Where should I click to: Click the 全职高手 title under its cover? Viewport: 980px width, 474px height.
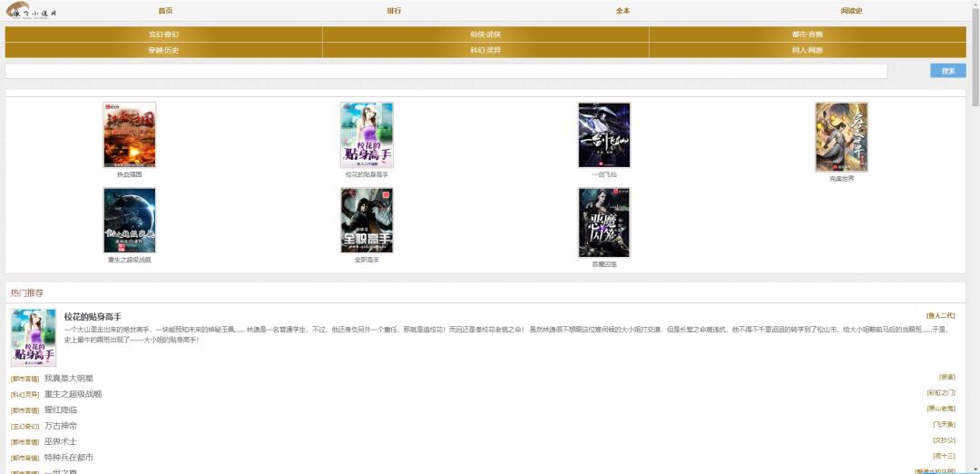367,260
